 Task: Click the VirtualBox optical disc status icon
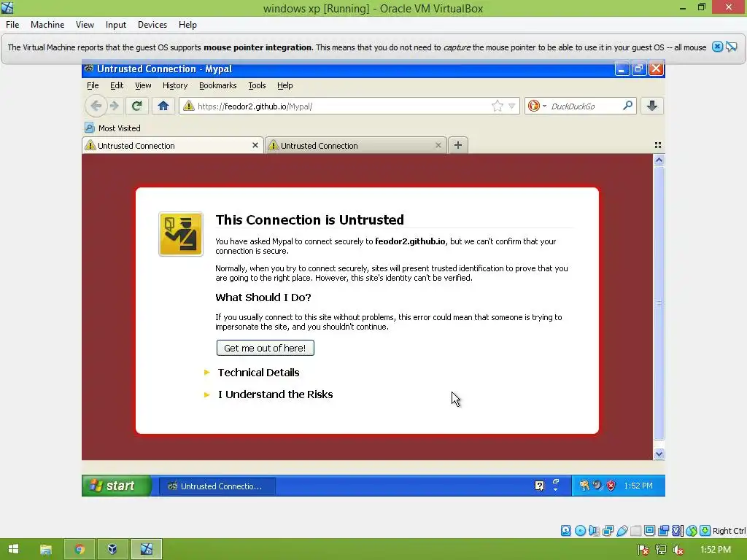point(580,531)
